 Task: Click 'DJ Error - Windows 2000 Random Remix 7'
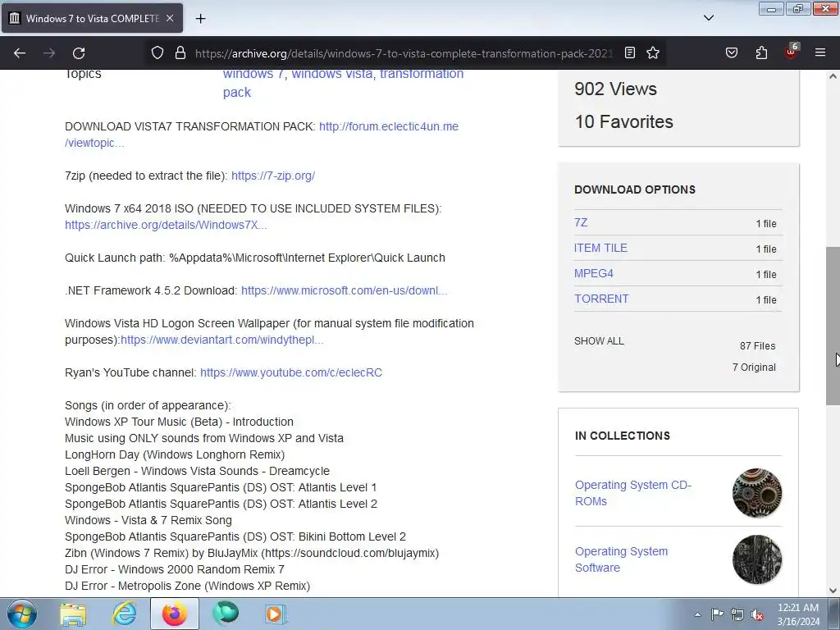point(175,569)
